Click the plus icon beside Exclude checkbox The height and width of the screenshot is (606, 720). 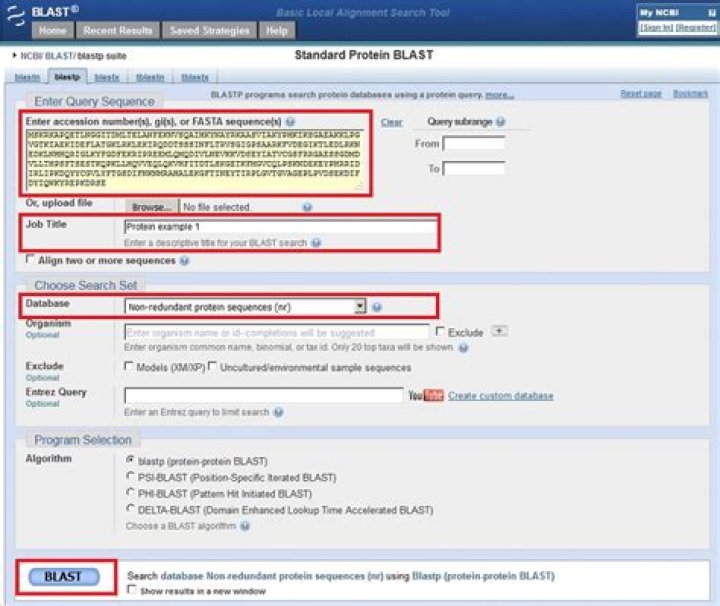tap(500, 331)
